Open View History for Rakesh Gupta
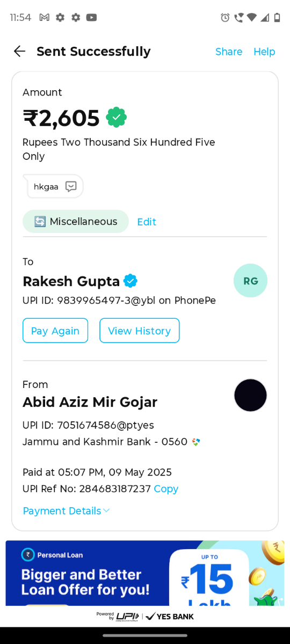Screen dimensions: 290x644 coord(140,331)
